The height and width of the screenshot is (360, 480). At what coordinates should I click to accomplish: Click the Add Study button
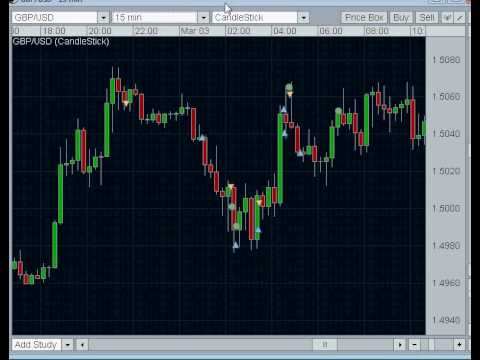36,344
